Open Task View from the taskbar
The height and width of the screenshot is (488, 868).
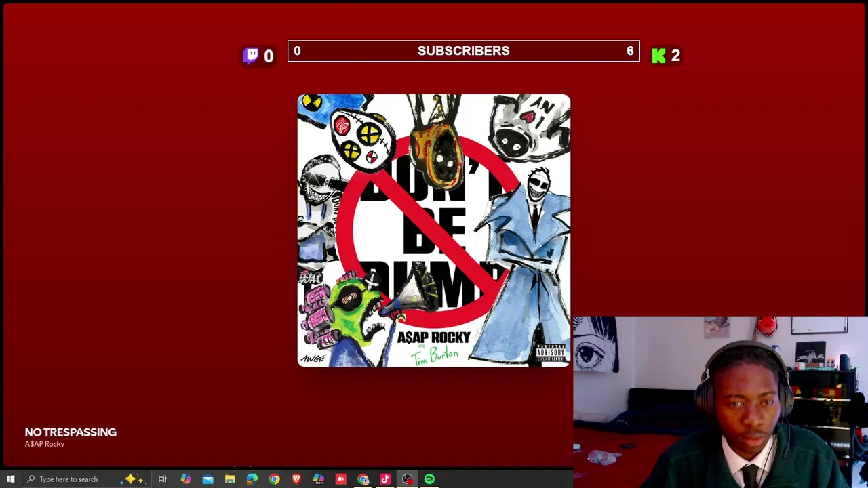(163, 479)
